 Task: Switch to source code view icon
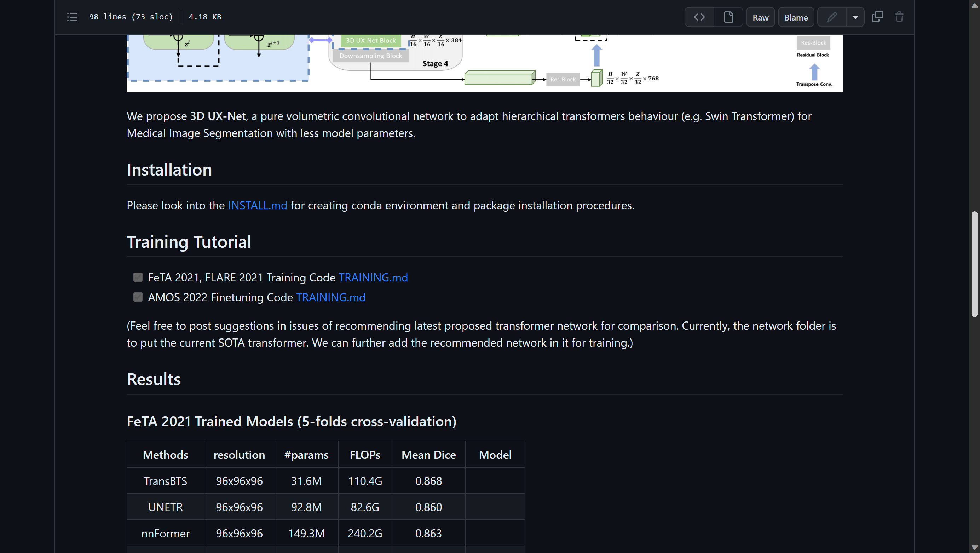699,17
